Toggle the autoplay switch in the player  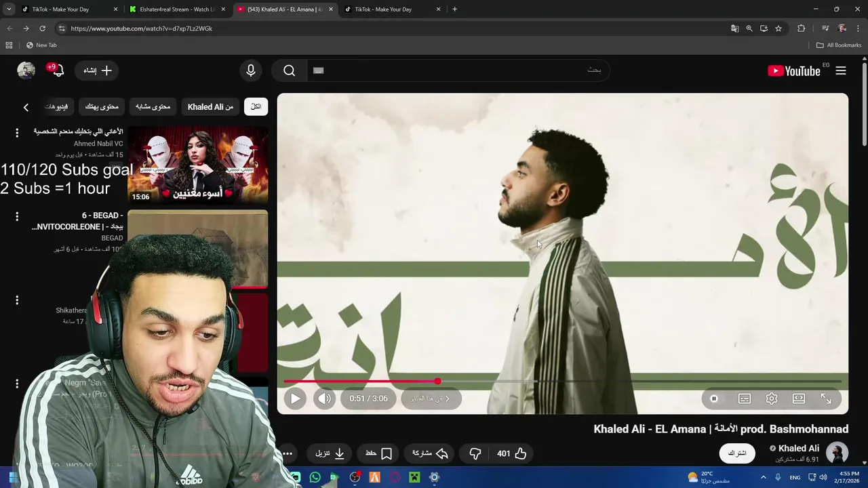[714, 399]
